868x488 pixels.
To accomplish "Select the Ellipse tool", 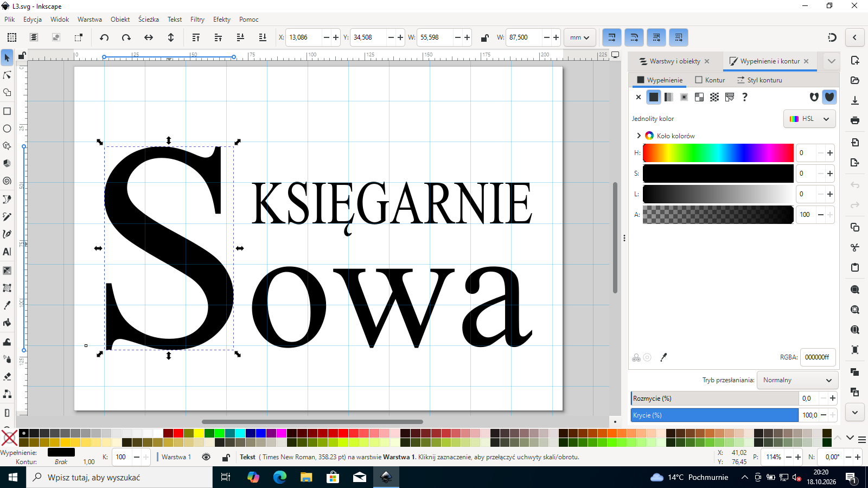I will coord(7,129).
